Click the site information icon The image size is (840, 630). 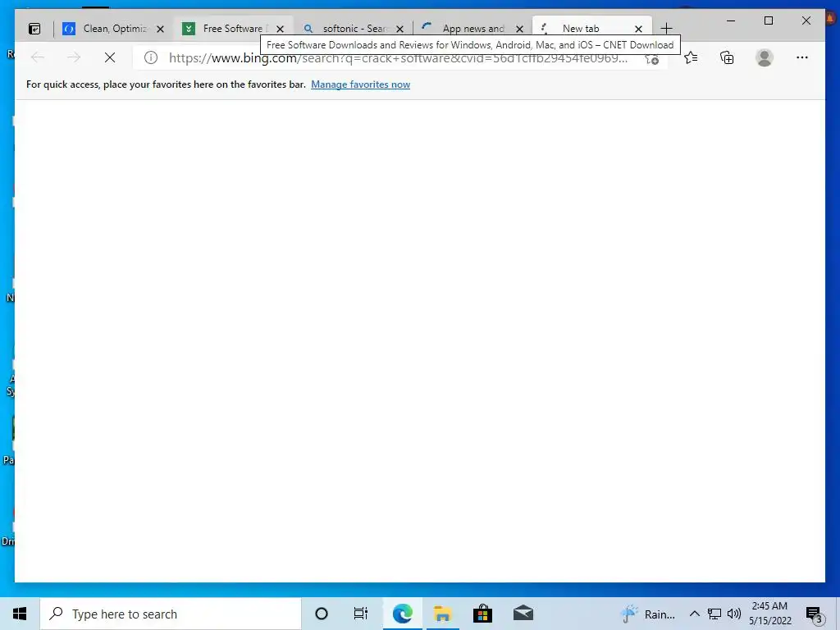tap(151, 57)
